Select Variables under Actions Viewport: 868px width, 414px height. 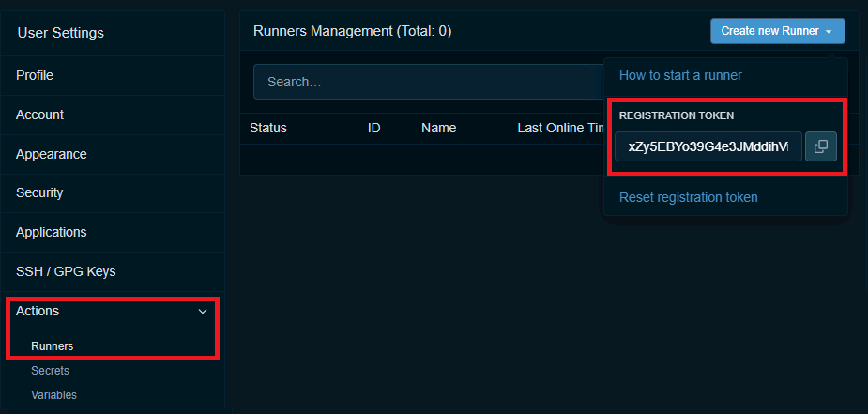click(x=53, y=395)
